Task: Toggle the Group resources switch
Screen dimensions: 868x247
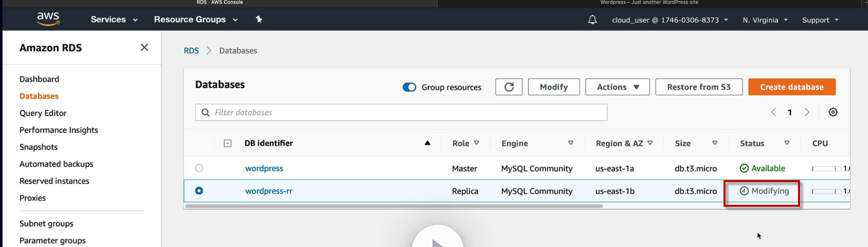Action: tap(409, 87)
